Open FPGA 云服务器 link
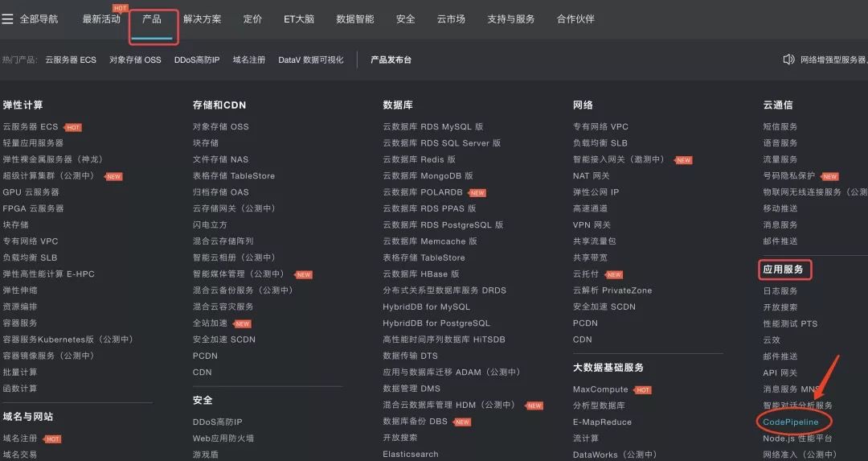This screenshot has width=868, height=461. click(x=33, y=208)
